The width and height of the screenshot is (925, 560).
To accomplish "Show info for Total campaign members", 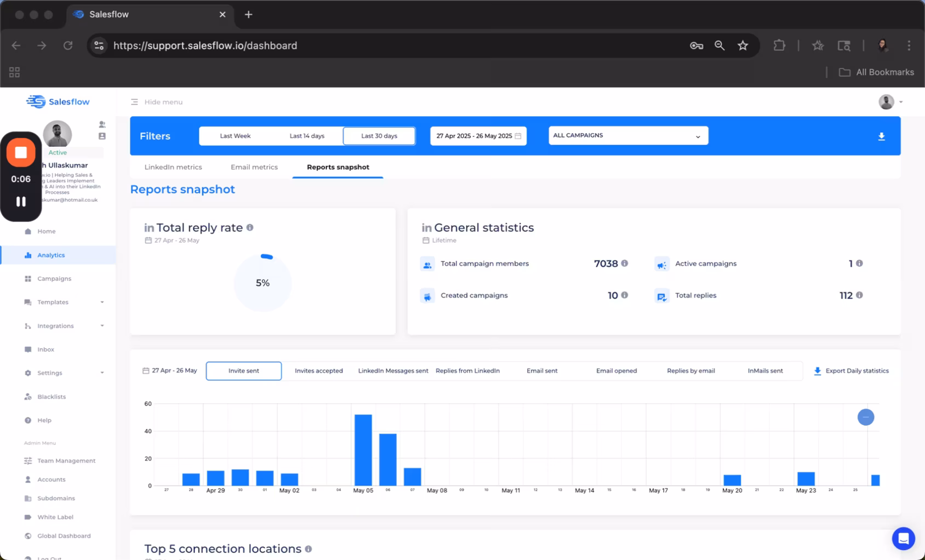I will [624, 264].
